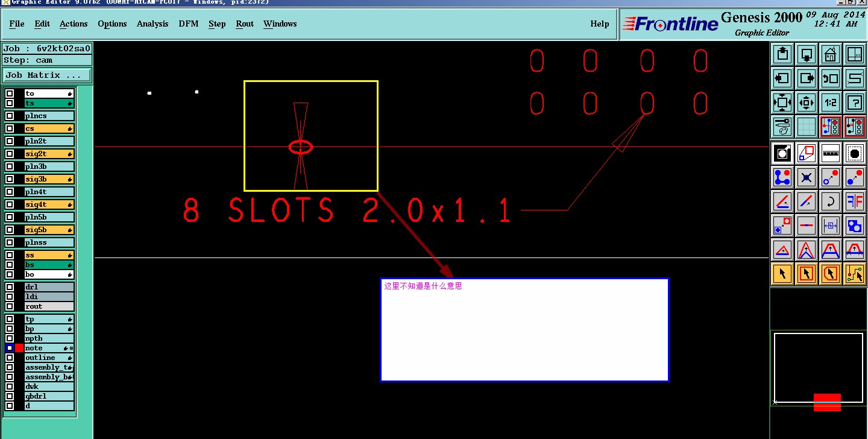Screen dimensions: 868x439
Task: Select the net selection arrow tool
Action: point(855,274)
